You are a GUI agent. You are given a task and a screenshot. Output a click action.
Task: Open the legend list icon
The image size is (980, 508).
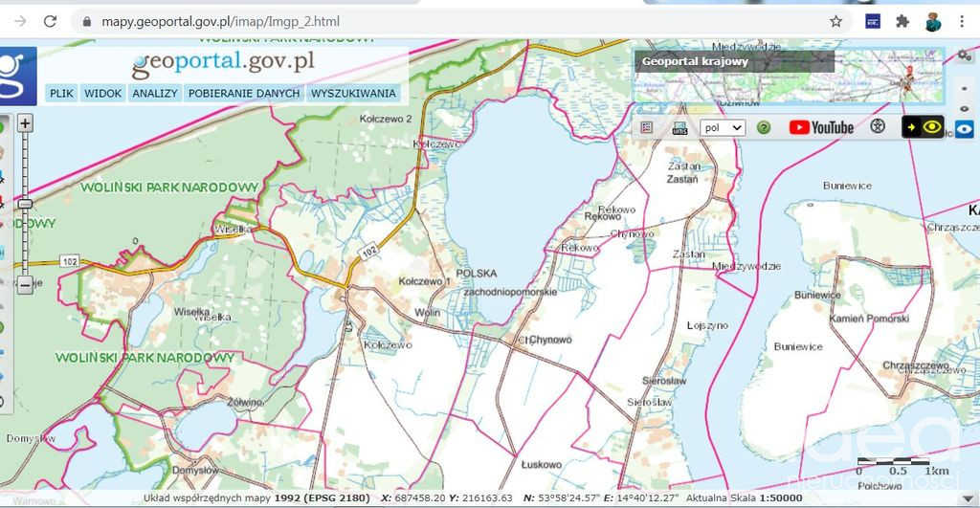point(647,127)
